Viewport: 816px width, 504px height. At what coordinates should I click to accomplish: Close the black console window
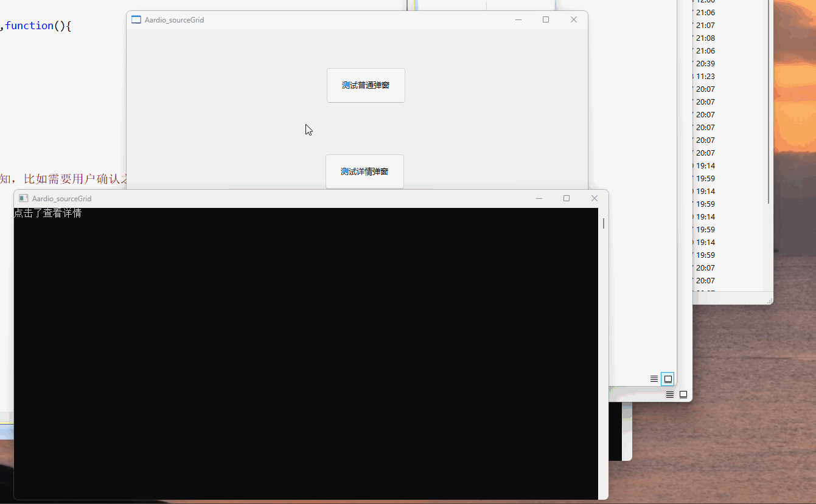(595, 198)
